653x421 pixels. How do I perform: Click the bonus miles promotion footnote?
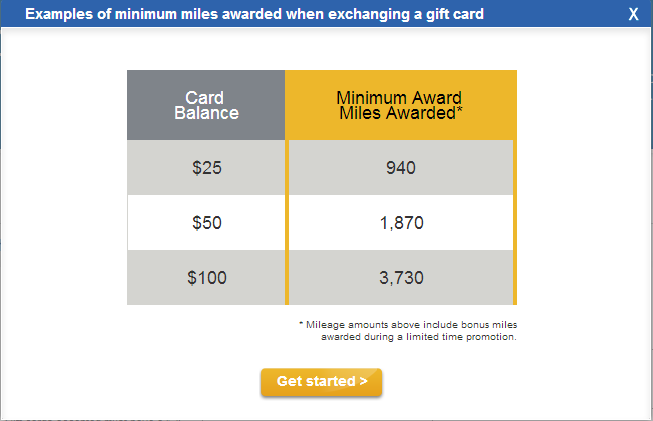[x=408, y=331]
